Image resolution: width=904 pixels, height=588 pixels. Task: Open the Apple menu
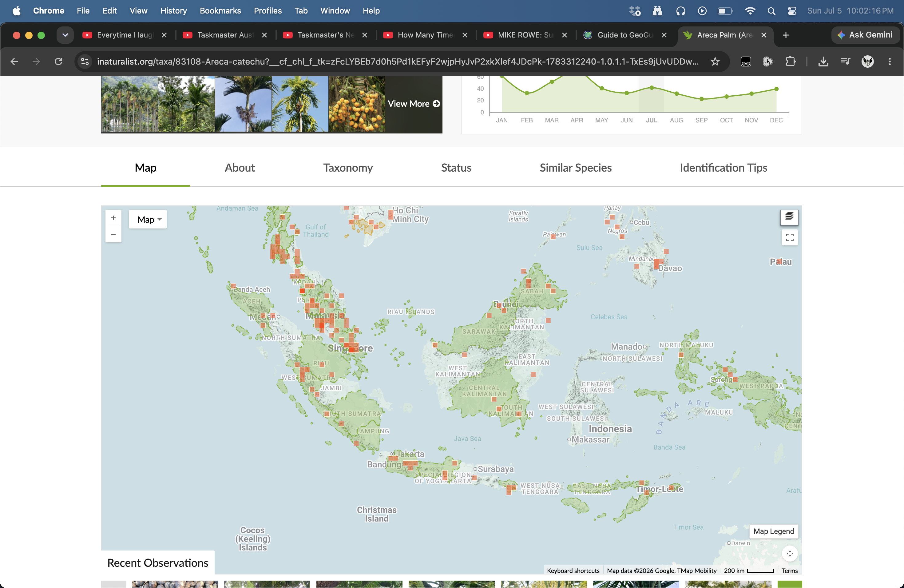point(16,11)
